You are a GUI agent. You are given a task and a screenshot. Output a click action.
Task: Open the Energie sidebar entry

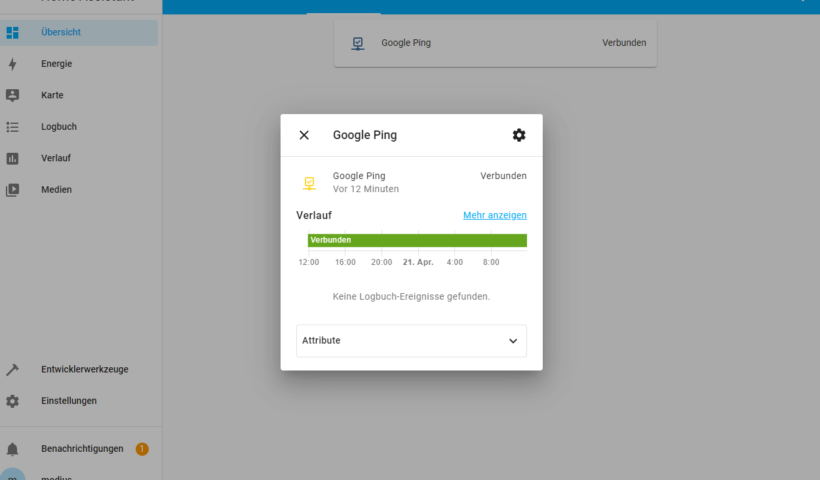coord(79,64)
